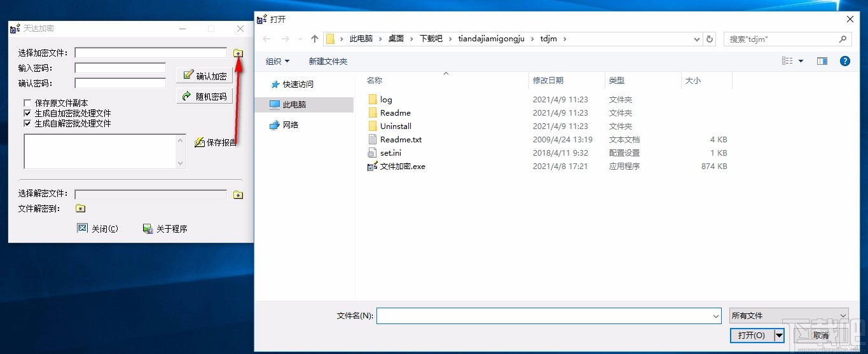
Task: Expand address bar history dropdown
Action: [696, 39]
